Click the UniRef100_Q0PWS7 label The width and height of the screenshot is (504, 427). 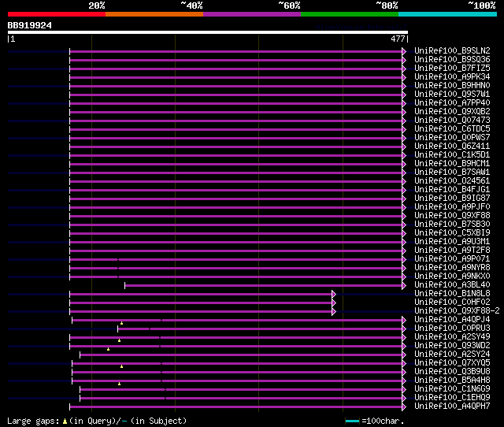(x=452, y=138)
